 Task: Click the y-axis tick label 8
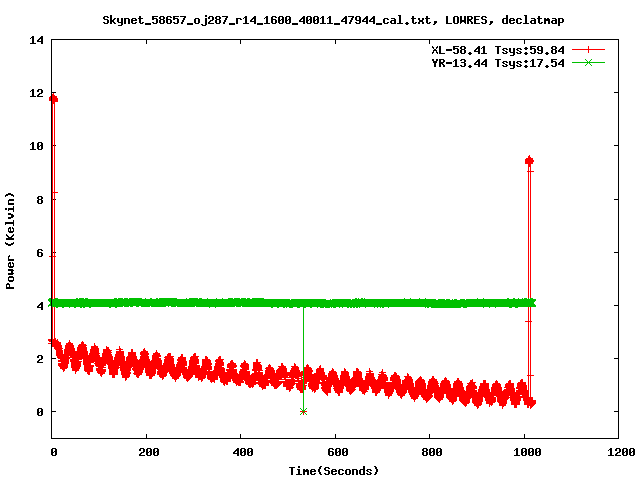tap(40, 200)
